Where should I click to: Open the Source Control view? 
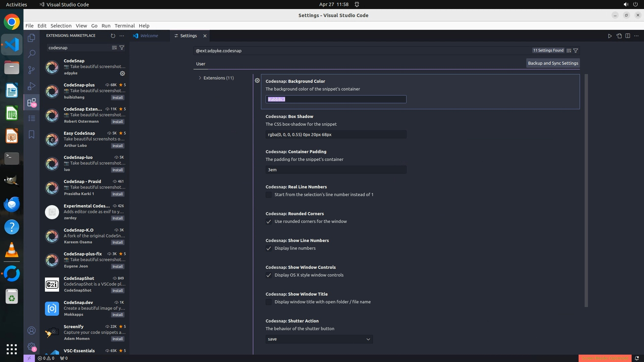32,70
